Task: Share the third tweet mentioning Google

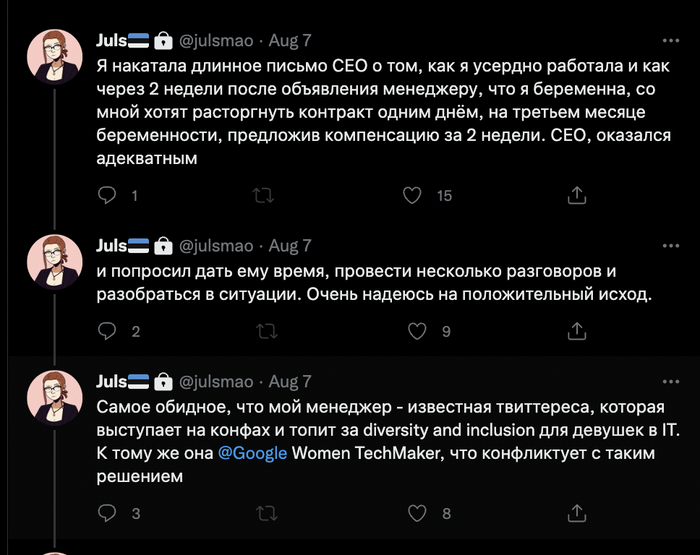Action: point(576,513)
